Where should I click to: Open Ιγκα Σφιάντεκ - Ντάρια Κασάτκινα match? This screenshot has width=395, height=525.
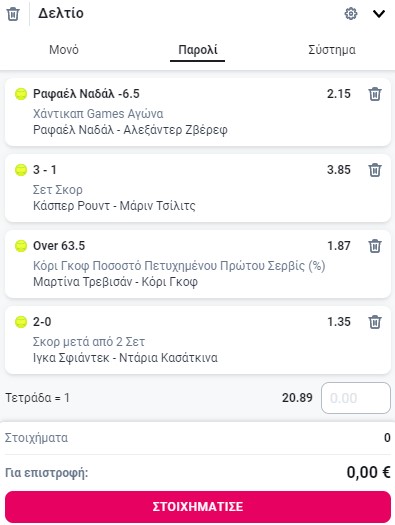125,358
